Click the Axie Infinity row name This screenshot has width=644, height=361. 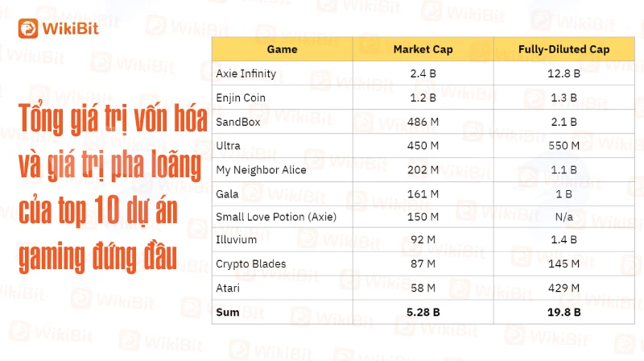click(246, 73)
